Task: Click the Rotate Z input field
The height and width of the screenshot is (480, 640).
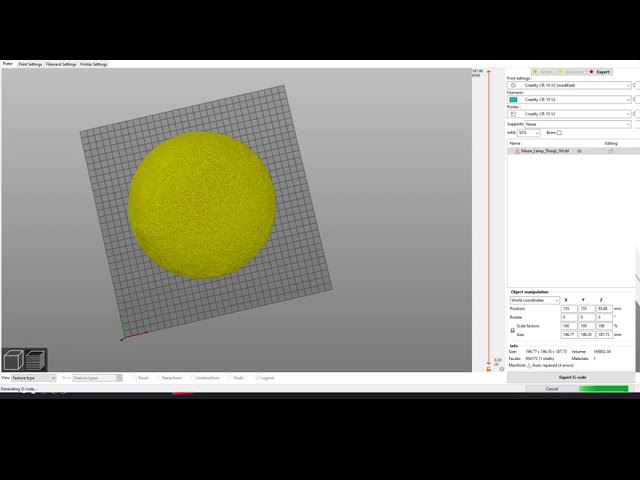Action: (x=604, y=317)
